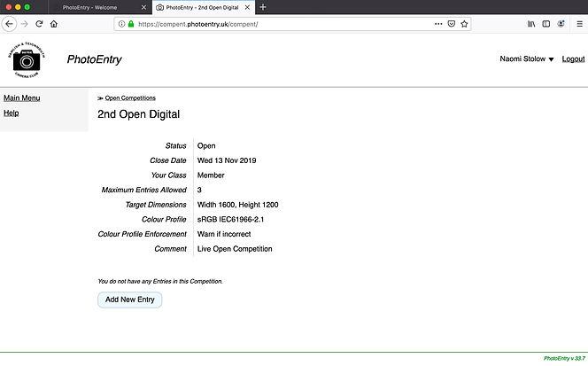The image size is (588, 366).
Task: Click the PhotoEntry site title
Action: coord(94,59)
